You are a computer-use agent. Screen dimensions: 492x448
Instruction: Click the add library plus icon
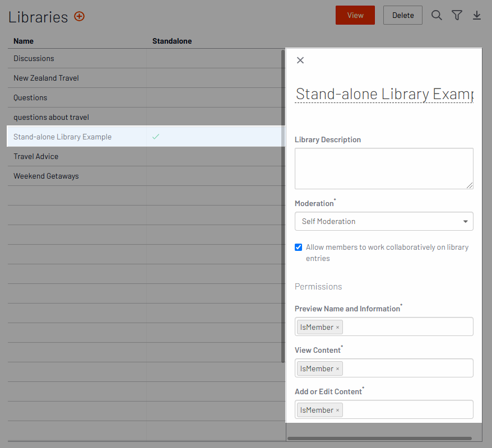(80, 16)
